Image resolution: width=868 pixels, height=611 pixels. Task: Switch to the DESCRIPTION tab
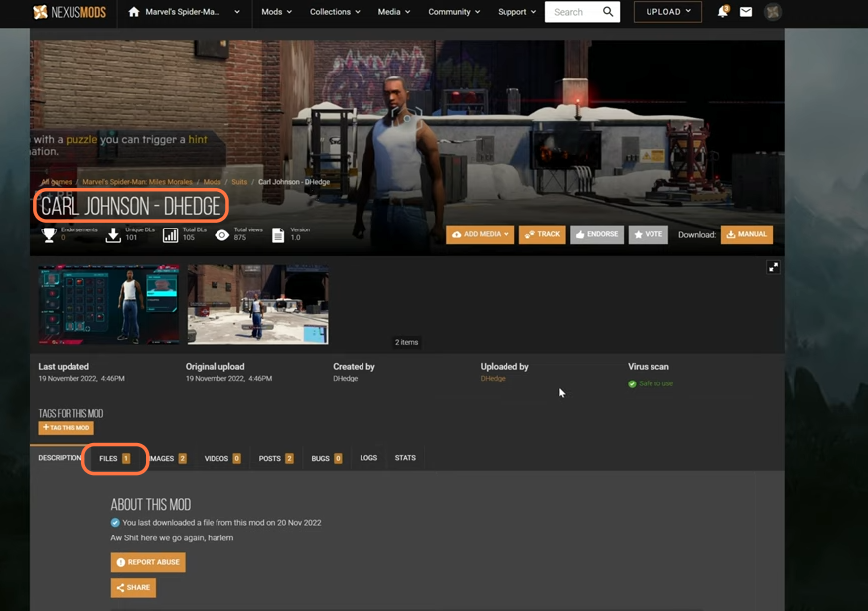pos(60,458)
